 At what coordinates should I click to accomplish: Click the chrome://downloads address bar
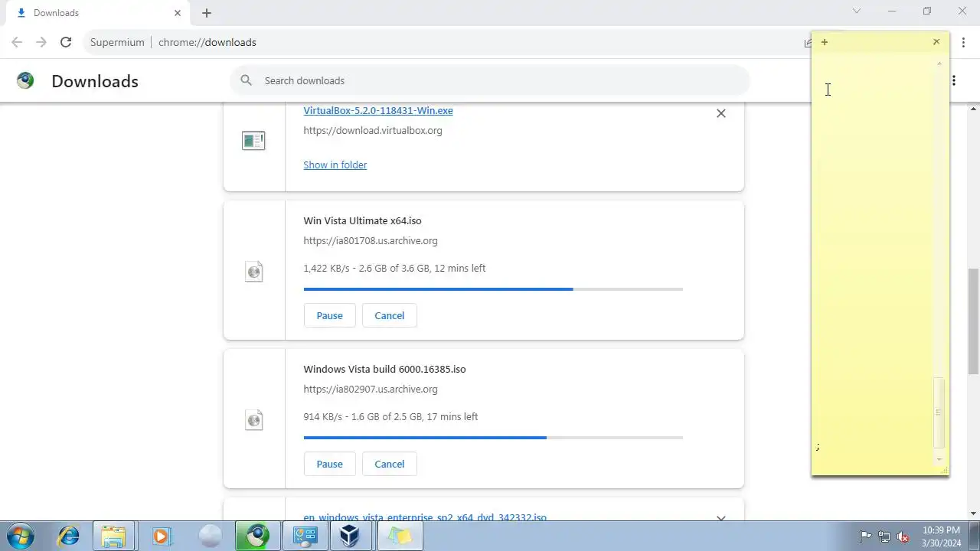[207, 42]
